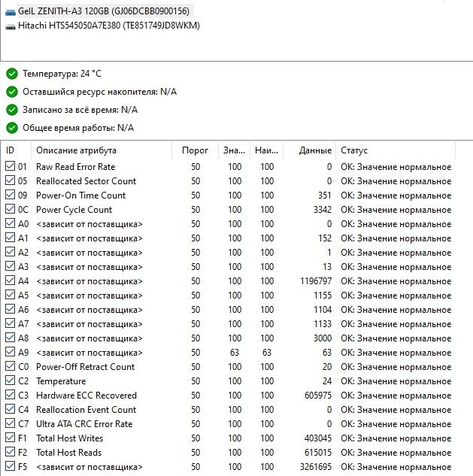Click data value 1196797 in row A4
This screenshot has height=476, width=473.
pos(316,281)
